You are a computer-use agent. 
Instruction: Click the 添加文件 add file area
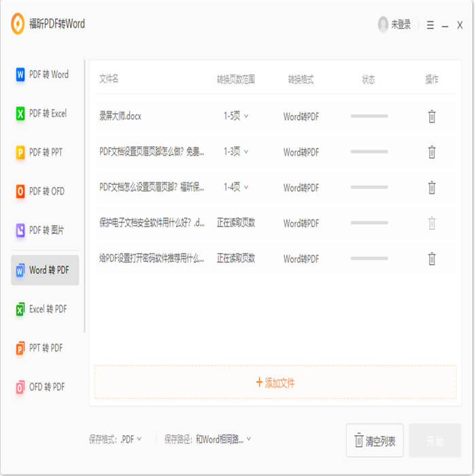[x=275, y=382]
